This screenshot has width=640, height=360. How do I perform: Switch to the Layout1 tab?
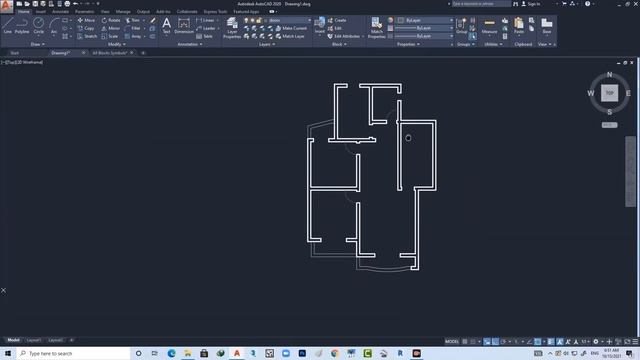33,340
